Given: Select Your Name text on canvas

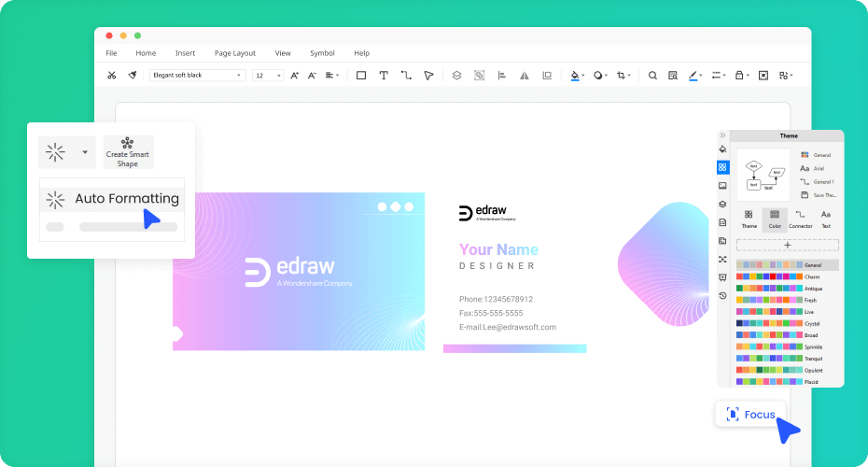Looking at the screenshot, I should coord(498,249).
